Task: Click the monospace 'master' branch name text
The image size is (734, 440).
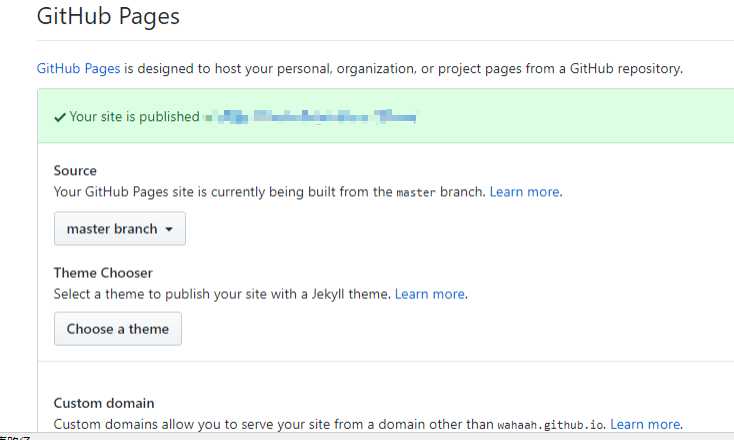Action: (x=416, y=193)
